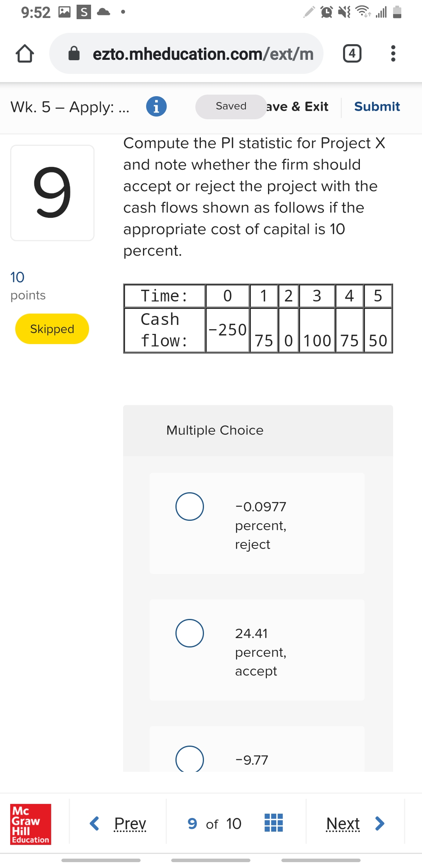Open the browser three-dot overflow menu

click(x=393, y=54)
